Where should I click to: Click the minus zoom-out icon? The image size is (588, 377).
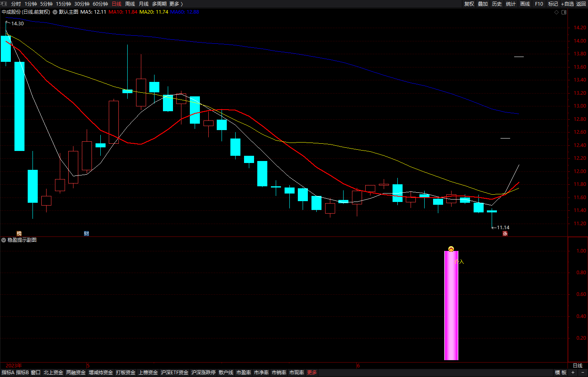[x=582, y=373]
